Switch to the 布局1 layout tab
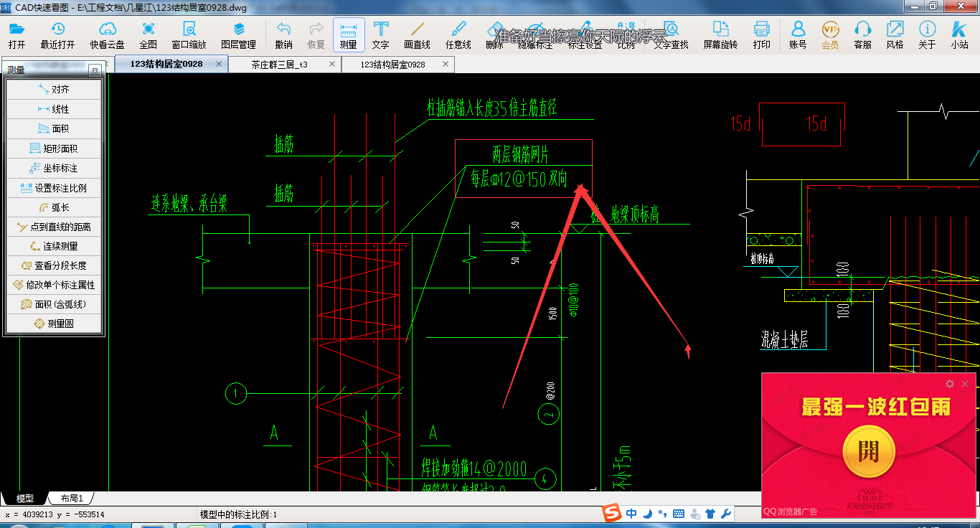 click(72, 498)
